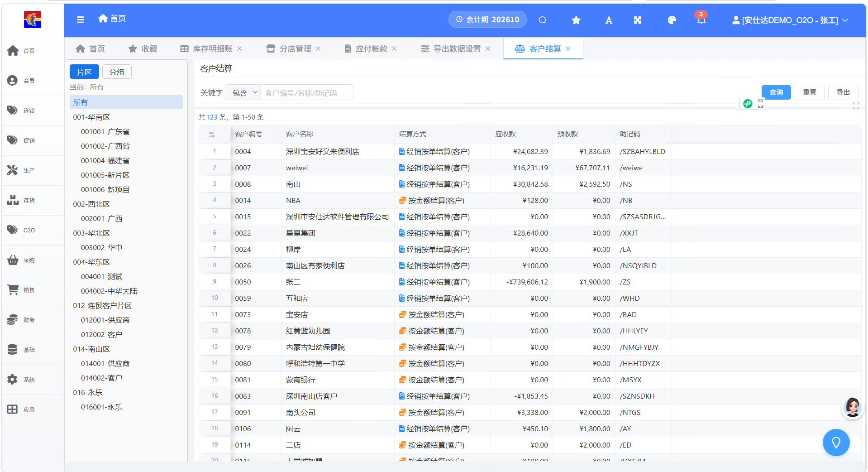The image size is (868, 472).
Task: Switch to 片区 view toggle
Action: pyautogui.click(x=84, y=72)
